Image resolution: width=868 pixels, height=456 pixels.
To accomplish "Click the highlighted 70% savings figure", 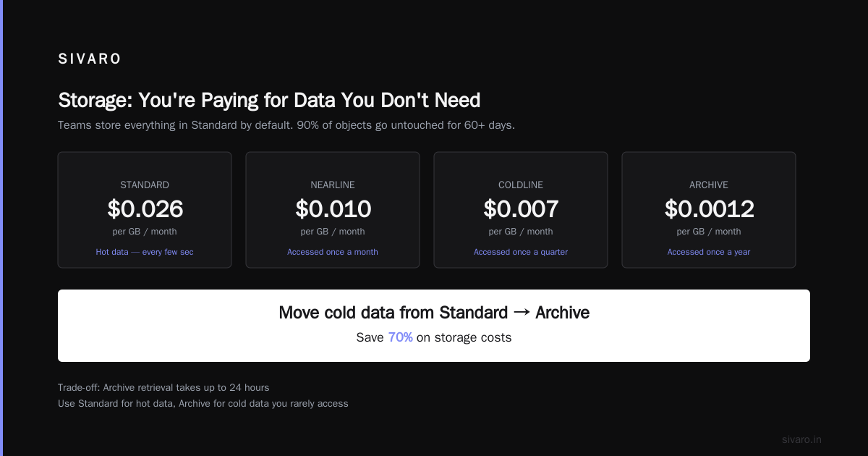I will (400, 337).
